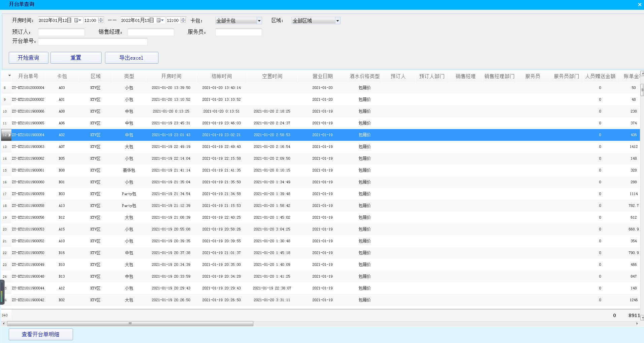
Task: Sort by 卡包 column header
Action: tap(62, 76)
